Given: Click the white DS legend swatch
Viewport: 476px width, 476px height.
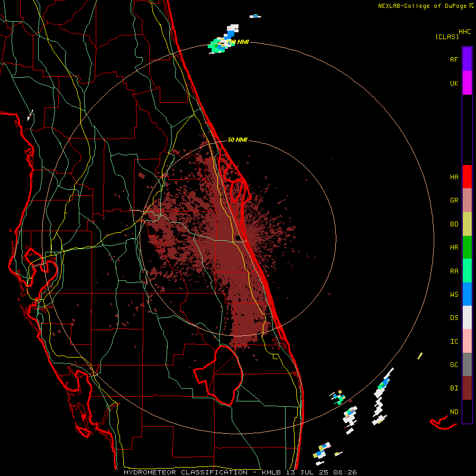Looking at the screenshot, I should coord(467,317).
